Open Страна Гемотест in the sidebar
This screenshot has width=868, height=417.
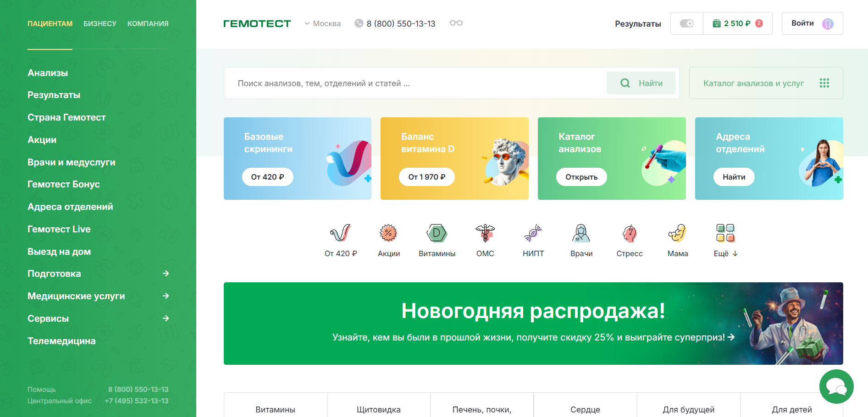pyautogui.click(x=66, y=117)
